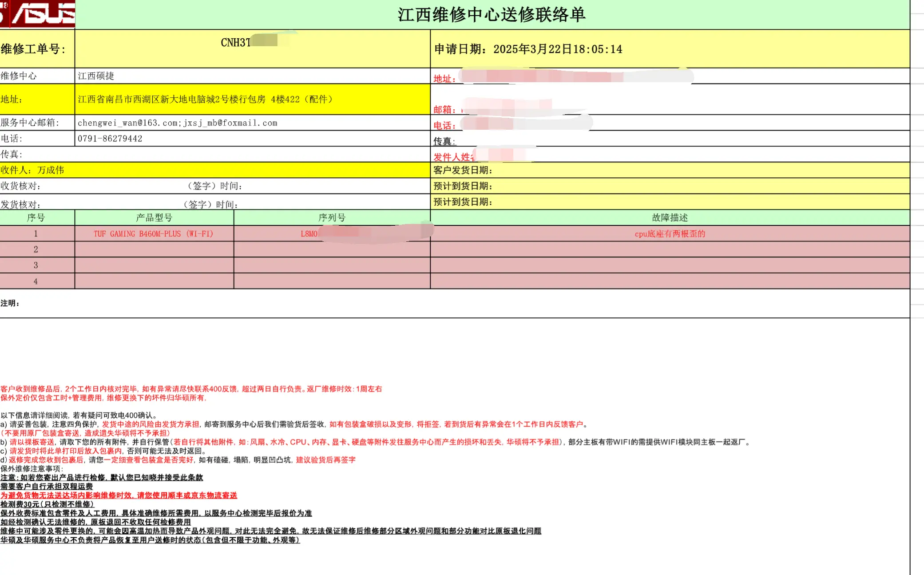Click the 江西省南昌市西湖区 address cell
The height and width of the screenshot is (575, 924).
click(x=252, y=100)
